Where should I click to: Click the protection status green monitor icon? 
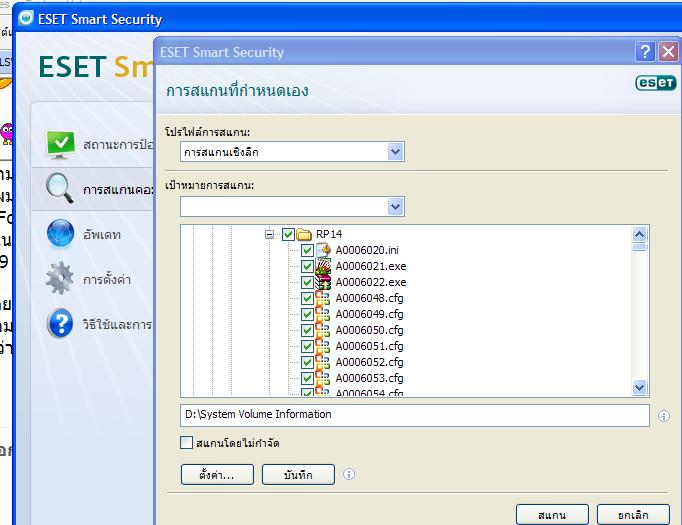(x=60, y=144)
